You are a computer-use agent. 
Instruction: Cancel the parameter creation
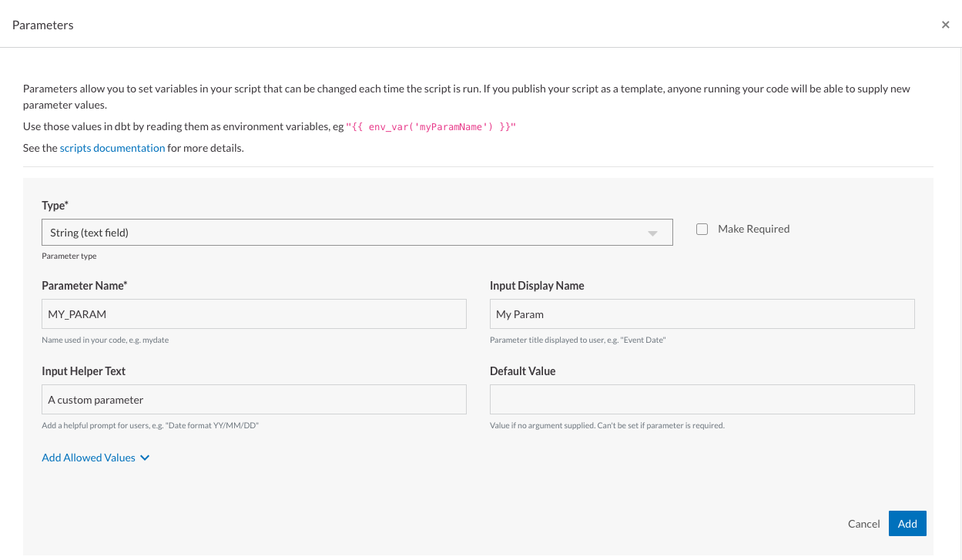tap(863, 523)
